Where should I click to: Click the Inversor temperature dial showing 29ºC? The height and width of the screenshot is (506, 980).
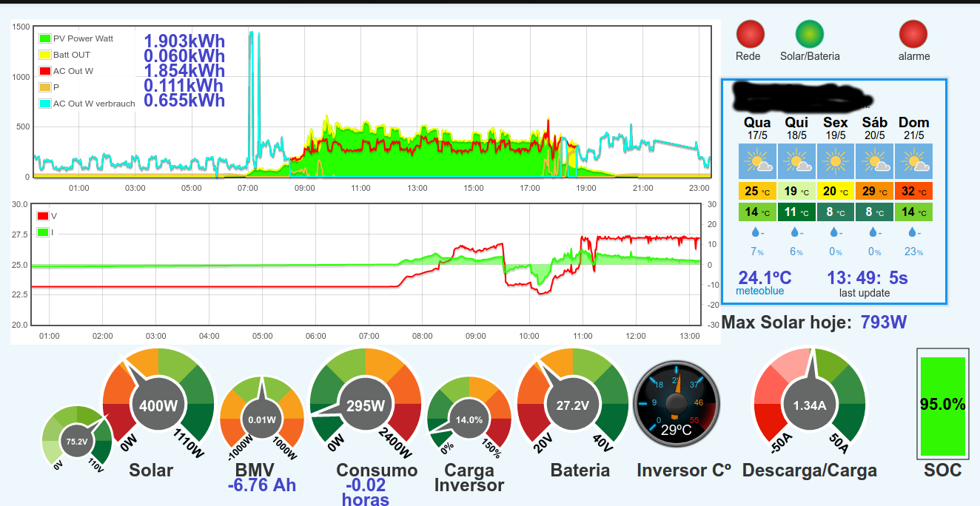[x=676, y=405]
